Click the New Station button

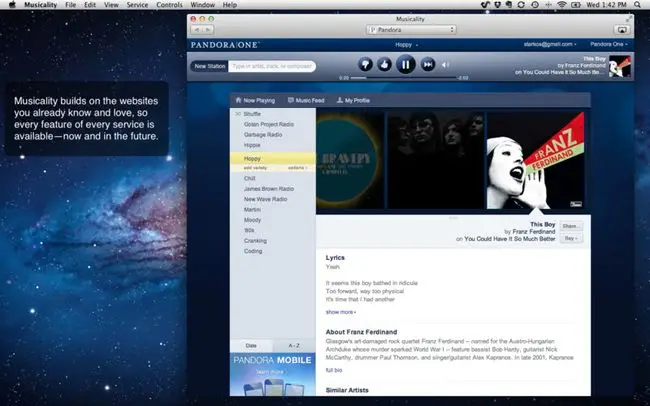tap(210, 66)
